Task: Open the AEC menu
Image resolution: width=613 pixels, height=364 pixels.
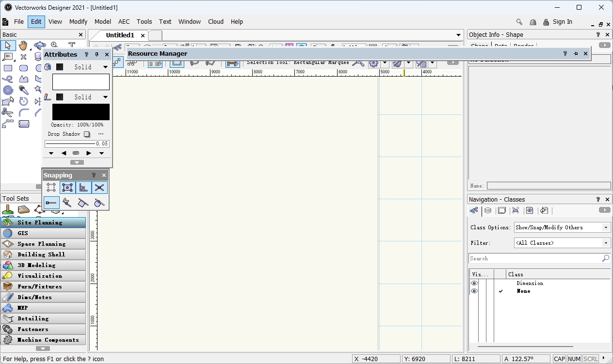Action: 124,22
